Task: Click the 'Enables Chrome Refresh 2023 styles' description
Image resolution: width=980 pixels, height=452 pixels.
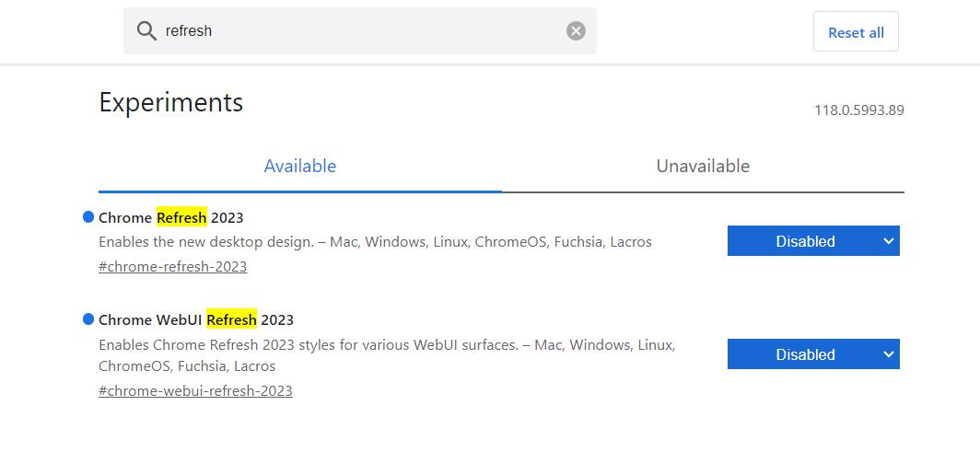Action: coord(387,355)
